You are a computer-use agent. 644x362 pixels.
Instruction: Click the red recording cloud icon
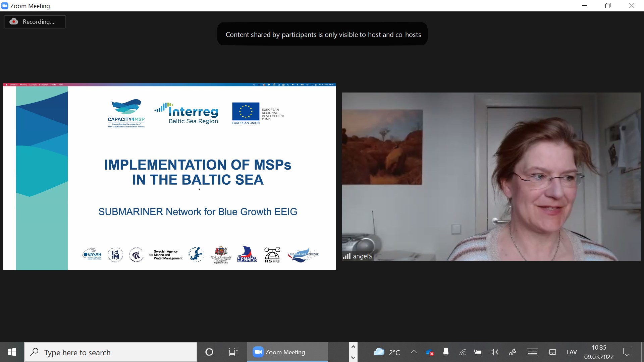pos(14,21)
